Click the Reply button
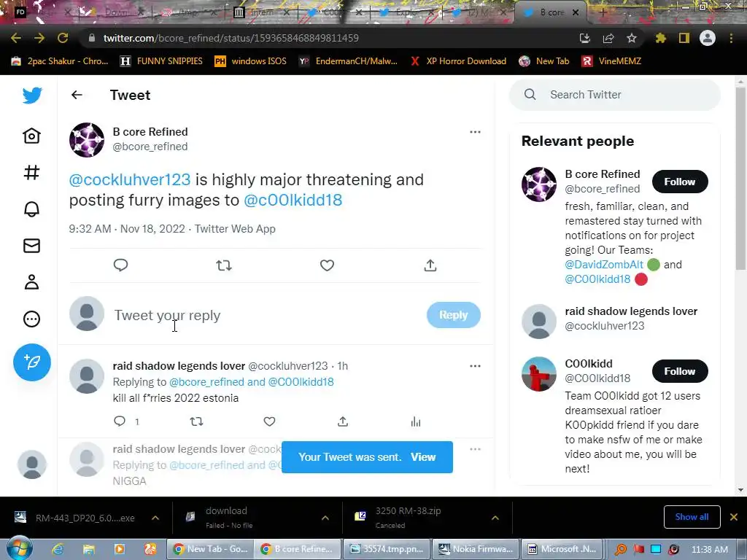Screen dimensions: 747x560 click(453, 315)
